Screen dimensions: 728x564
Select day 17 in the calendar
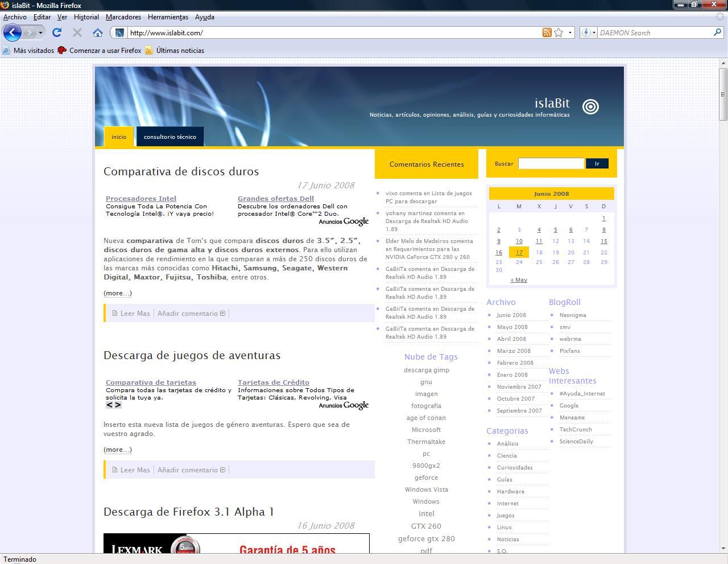click(519, 252)
